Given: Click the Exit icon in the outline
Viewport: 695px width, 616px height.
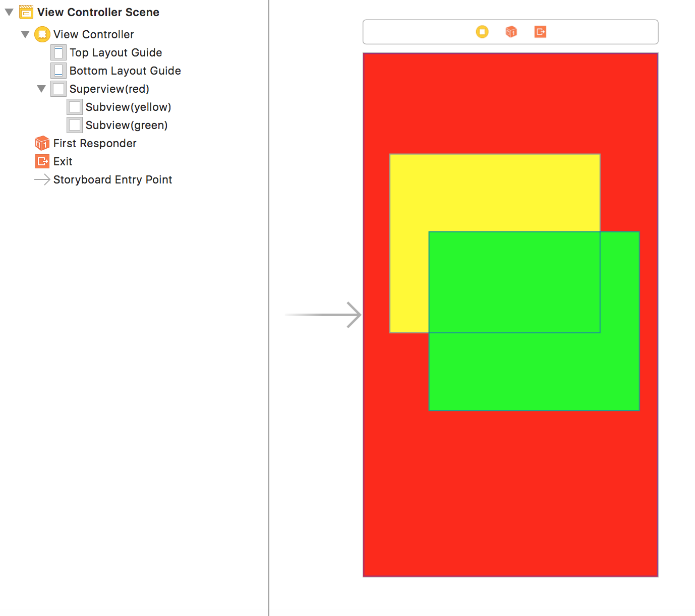Looking at the screenshot, I should click(x=42, y=161).
